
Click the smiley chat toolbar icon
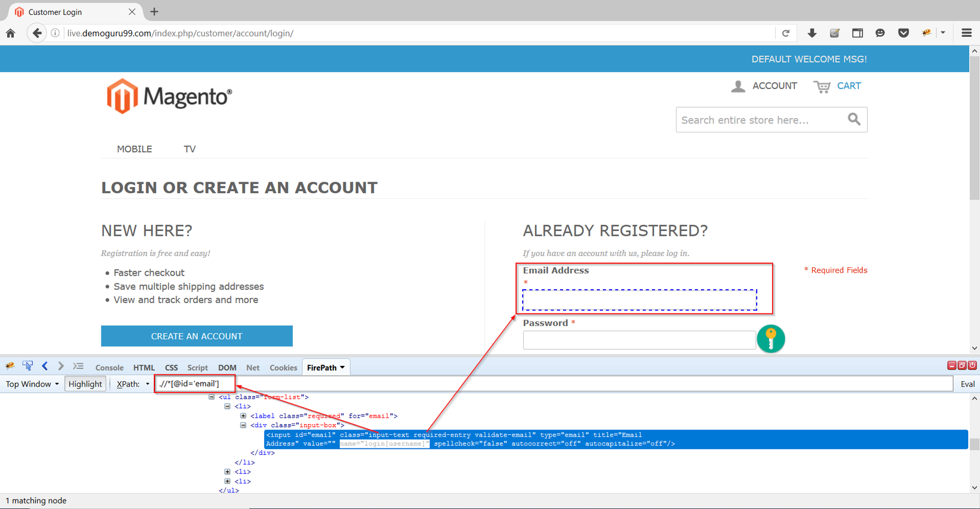click(880, 33)
